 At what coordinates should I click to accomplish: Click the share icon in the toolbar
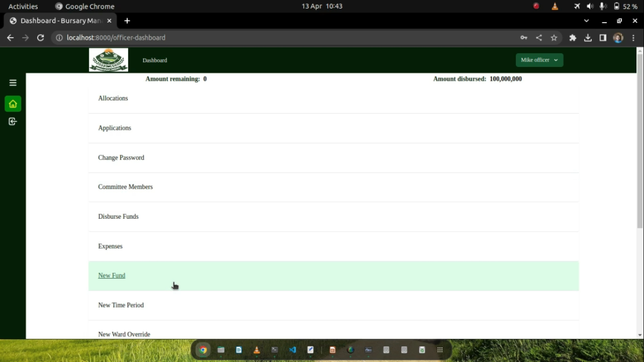coord(539,38)
